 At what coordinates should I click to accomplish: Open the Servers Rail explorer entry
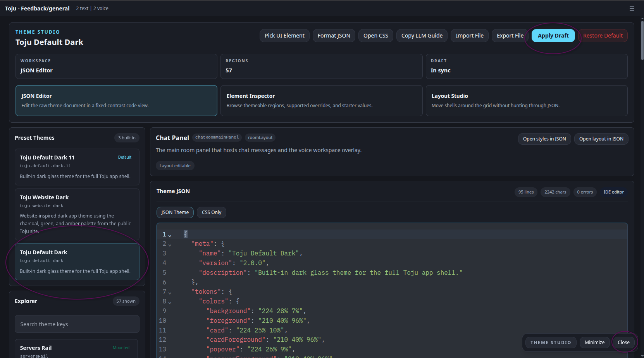(x=76, y=349)
